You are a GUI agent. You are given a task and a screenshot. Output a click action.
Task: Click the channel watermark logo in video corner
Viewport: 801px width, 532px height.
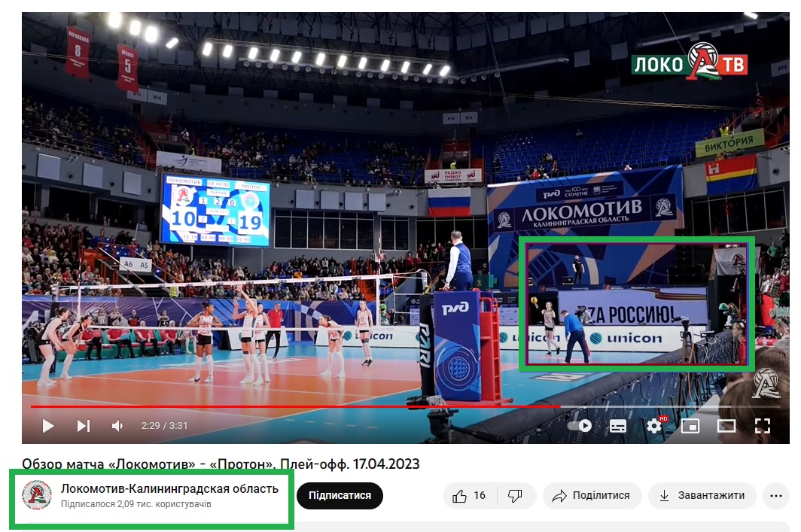[766, 383]
